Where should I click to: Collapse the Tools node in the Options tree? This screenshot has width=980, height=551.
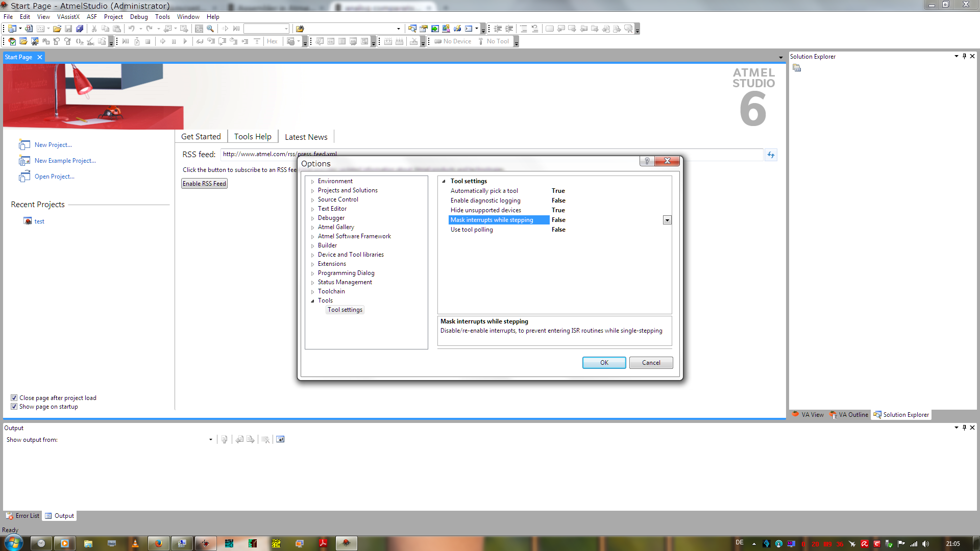click(x=312, y=301)
